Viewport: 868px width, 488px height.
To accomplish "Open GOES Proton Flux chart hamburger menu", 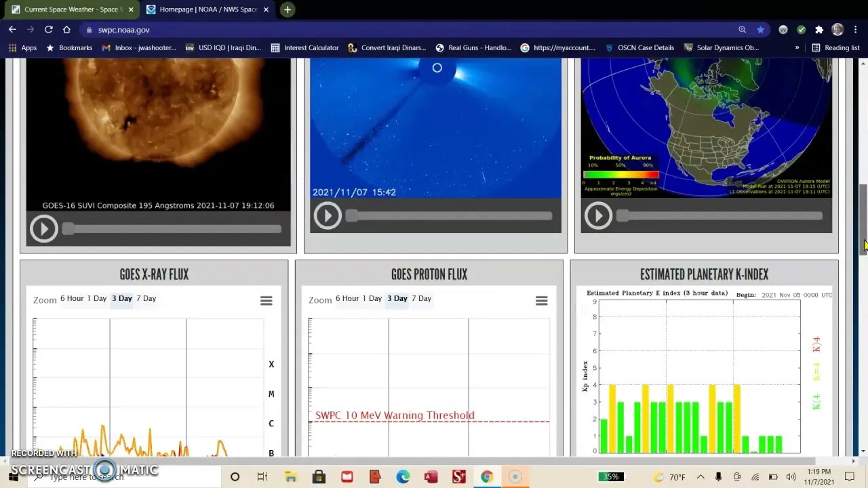I will pyautogui.click(x=541, y=301).
